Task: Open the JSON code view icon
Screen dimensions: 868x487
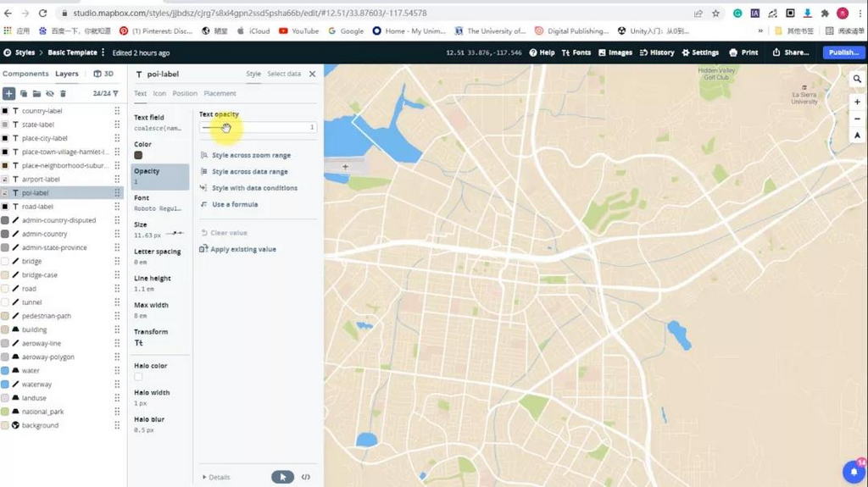Action: click(306, 477)
